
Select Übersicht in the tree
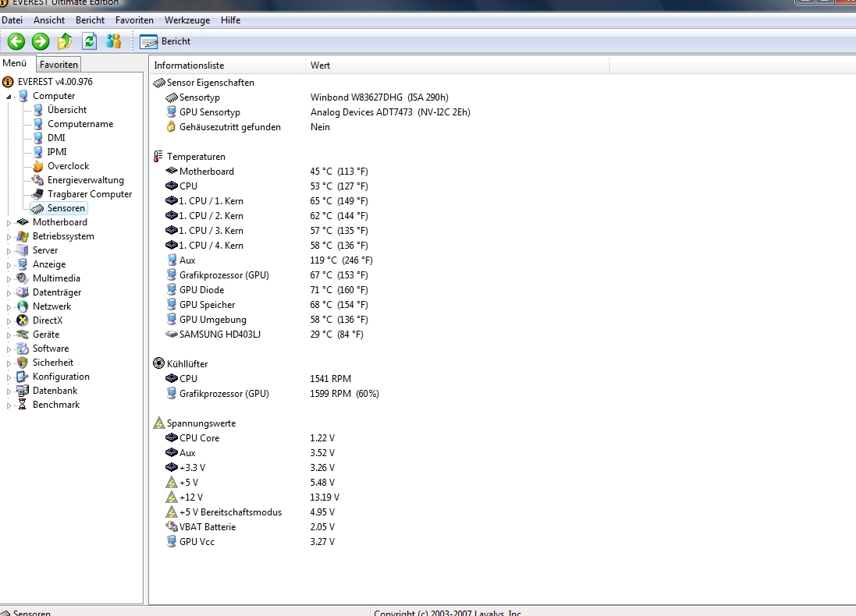click(x=66, y=110)
